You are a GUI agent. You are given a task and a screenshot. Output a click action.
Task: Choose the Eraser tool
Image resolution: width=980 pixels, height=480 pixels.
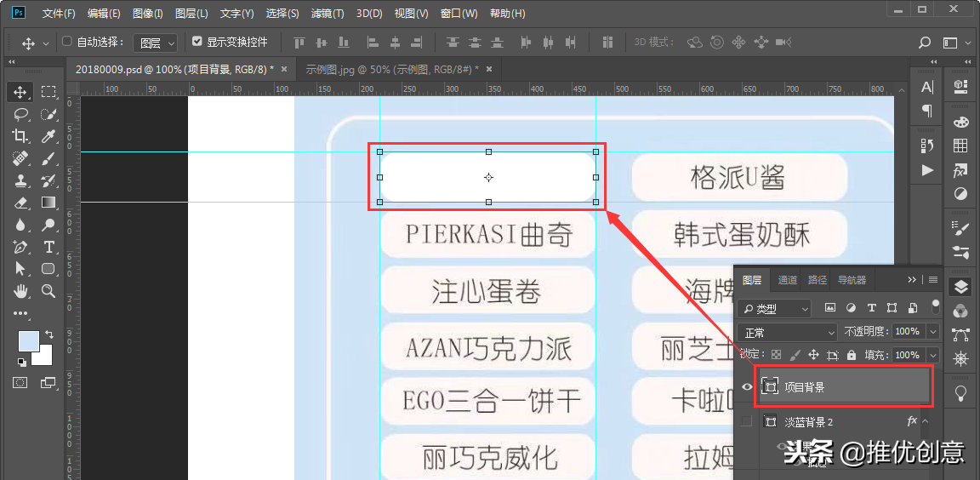click(20, 203)
